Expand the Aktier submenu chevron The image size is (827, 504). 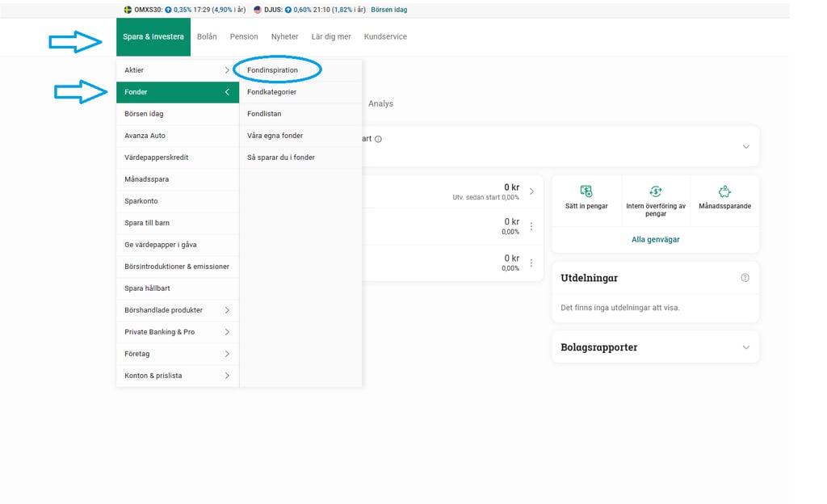(227, 70)
